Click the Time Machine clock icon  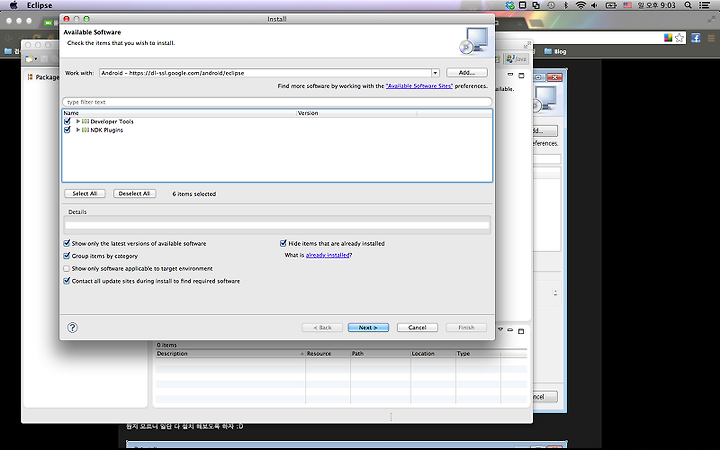point(551,6)
